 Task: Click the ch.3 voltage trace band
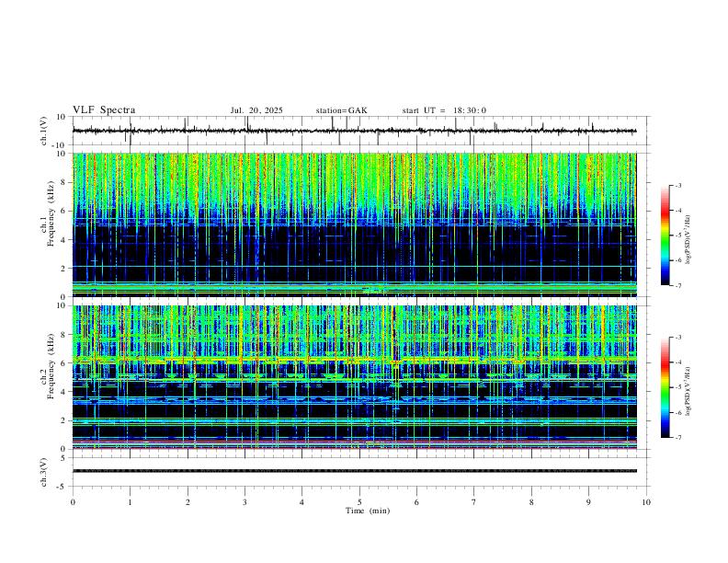pos(355,471)
